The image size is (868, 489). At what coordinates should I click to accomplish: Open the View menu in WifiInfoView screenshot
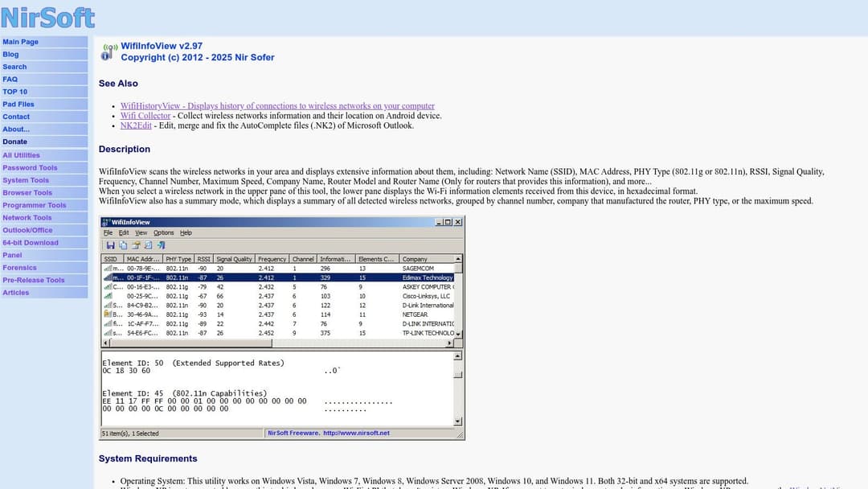tap(141, 233)
